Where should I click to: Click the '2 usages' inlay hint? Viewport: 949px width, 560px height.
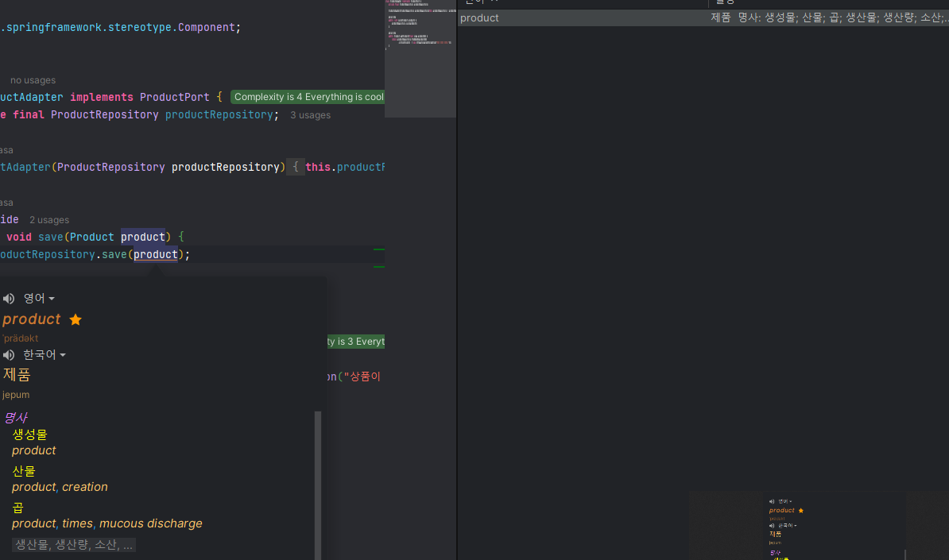[49, 220]
